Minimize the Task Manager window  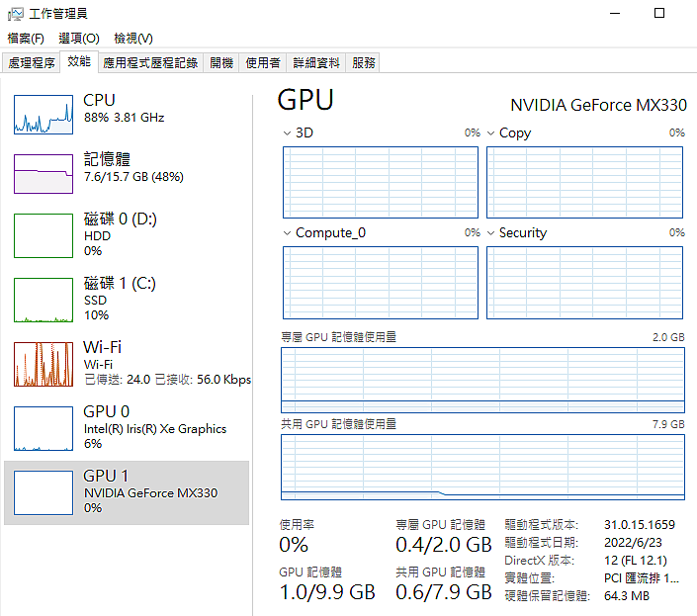(615, 13)
